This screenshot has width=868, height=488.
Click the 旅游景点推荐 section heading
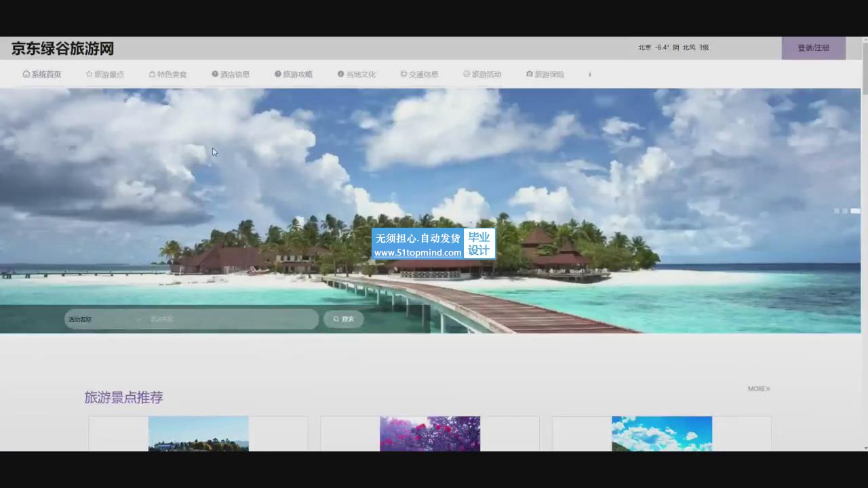point(123,398)
